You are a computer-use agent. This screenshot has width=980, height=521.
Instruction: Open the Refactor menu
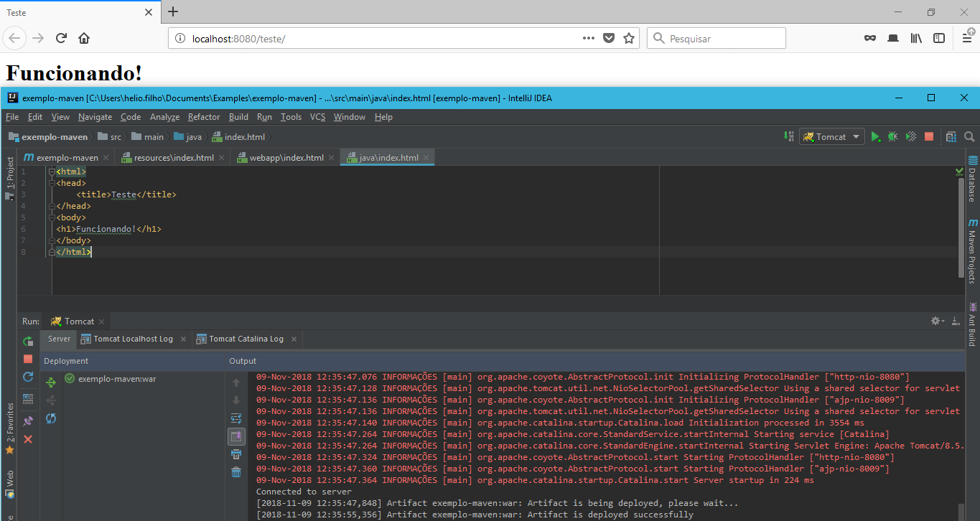(204, 117)
